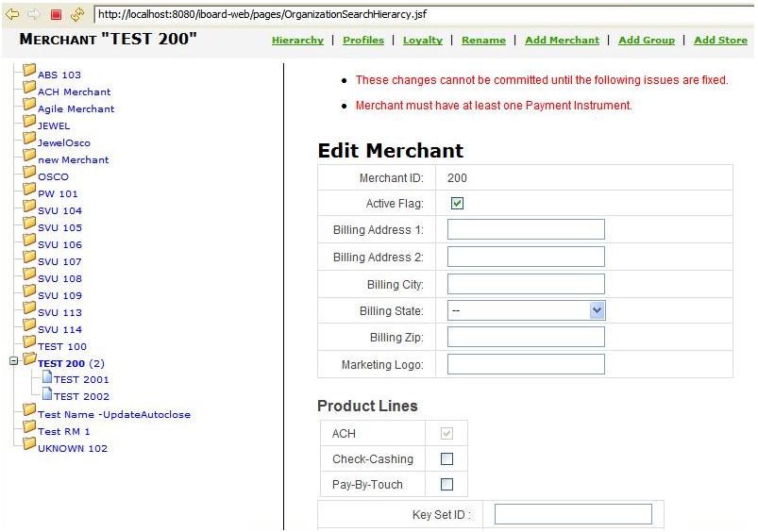This screenshot has width=758, height=532.
Task: Click the Add Merchant link
Action: 562,41
